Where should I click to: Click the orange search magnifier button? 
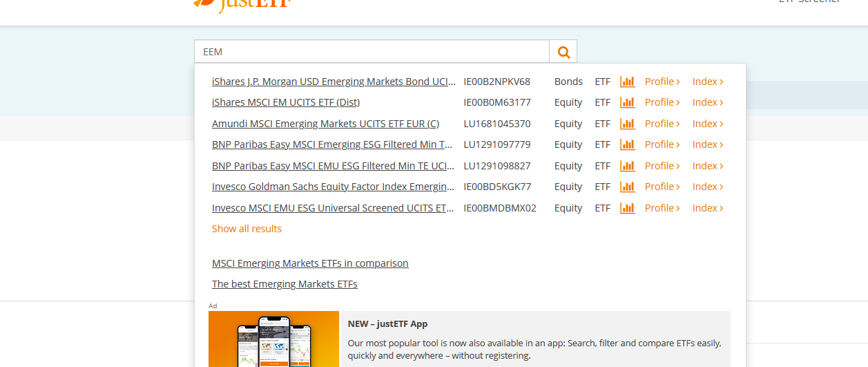pyautogui.click(x=563, y=52)
